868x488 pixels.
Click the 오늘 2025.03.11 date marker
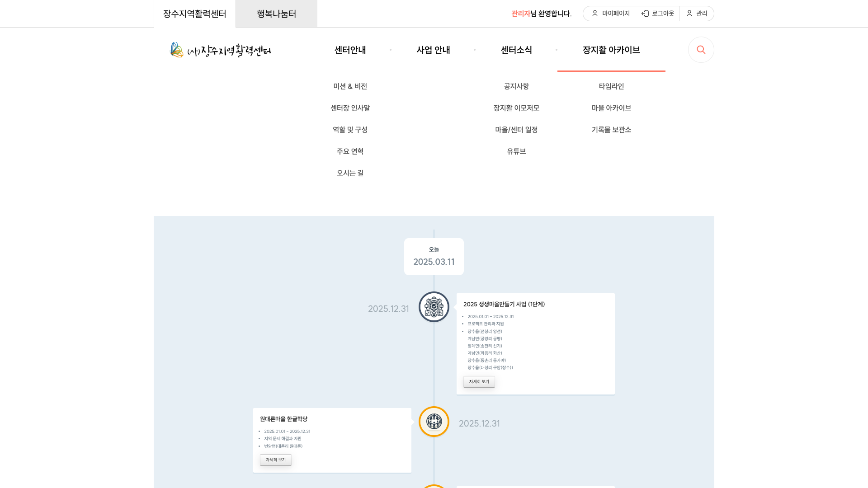click(x=434, y=257)
